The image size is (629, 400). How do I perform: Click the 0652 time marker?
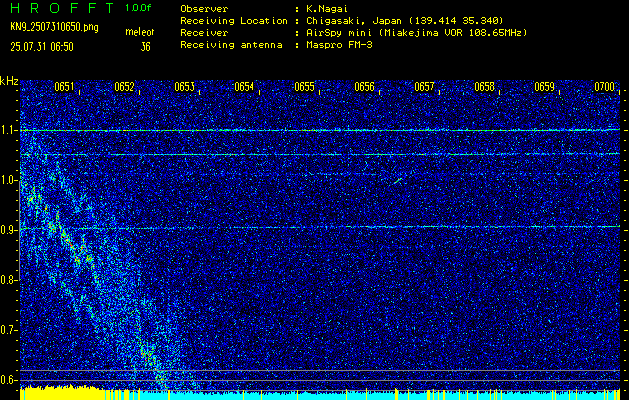click(124, 87)
